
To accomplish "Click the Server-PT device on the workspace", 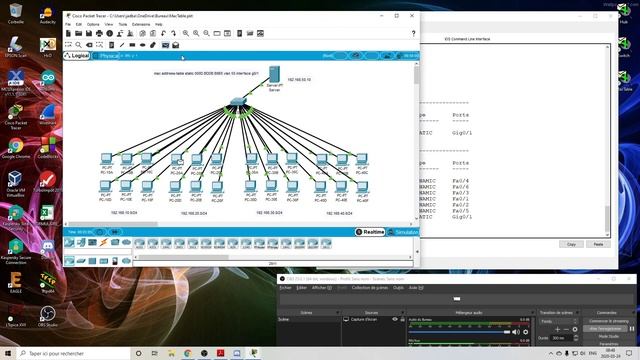I will (274, 76).
